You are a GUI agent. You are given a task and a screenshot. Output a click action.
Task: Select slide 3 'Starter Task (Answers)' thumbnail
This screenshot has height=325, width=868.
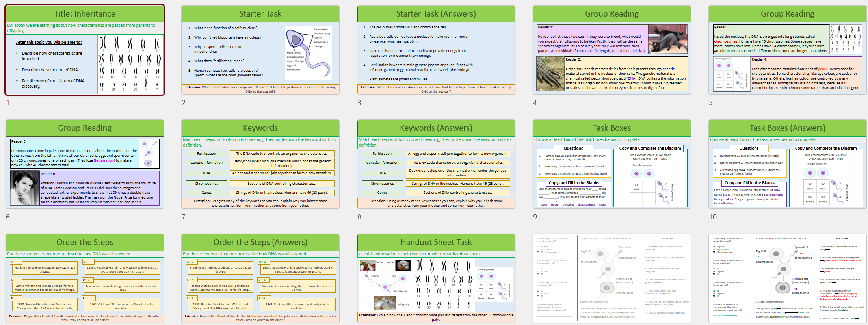436,50
